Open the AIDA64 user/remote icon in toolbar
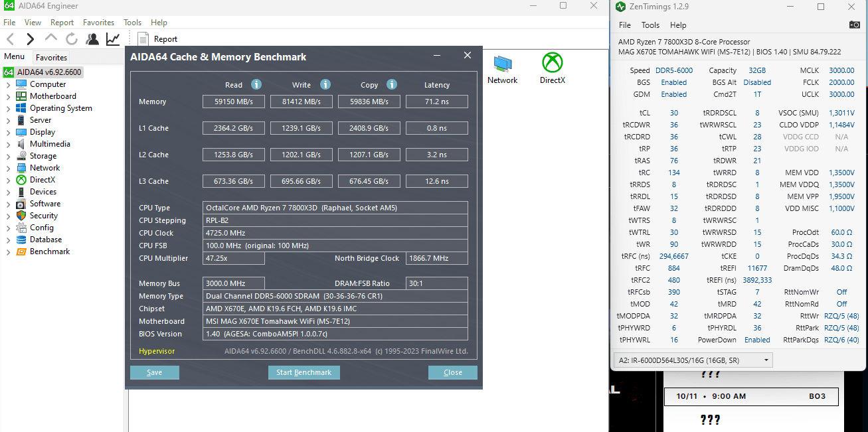868x432 pixels. pyautogui.click(x=92, y=39)
